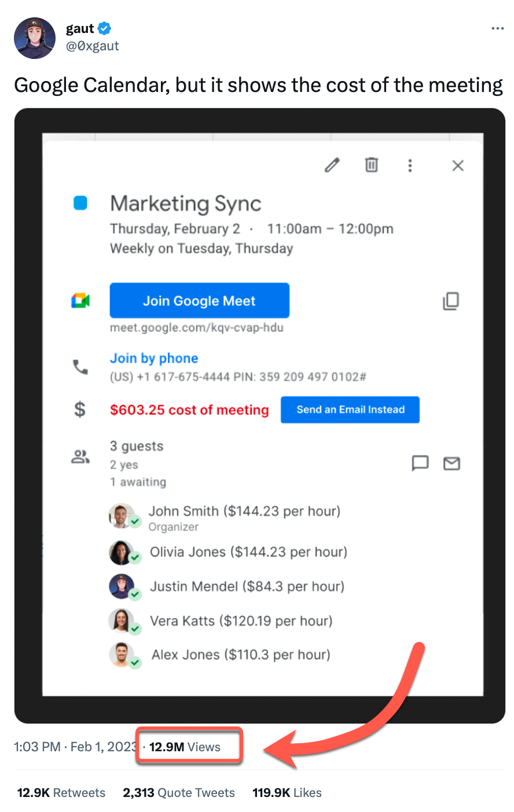Screen dimensions: 514x812
Task: Click the Google Meet camera icon
Action: (x=80, y=301)
